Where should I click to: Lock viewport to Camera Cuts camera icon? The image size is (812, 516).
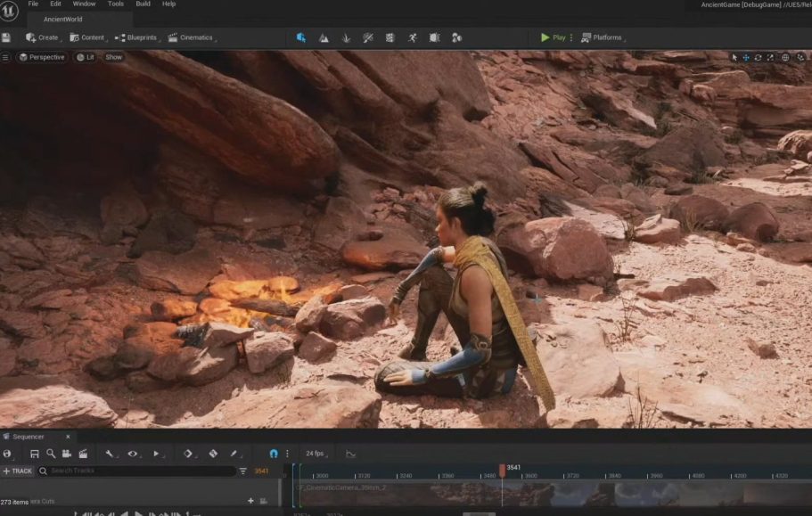264,501
